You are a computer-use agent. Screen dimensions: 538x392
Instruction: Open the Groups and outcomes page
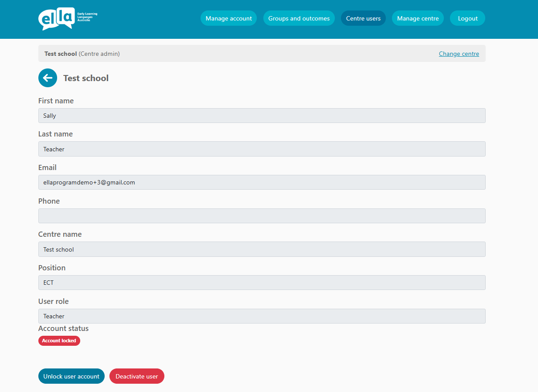[299, 18]
